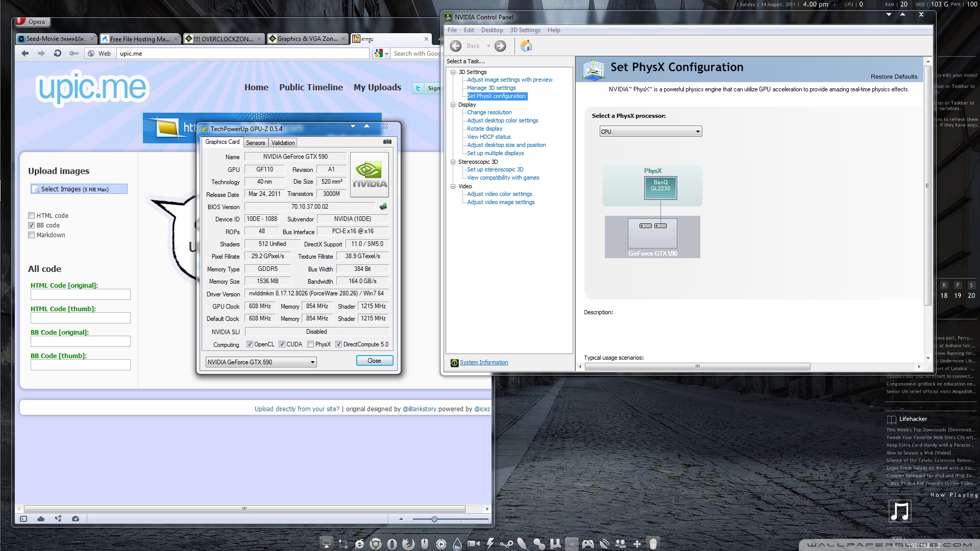The width and height of the screenshot is (980, 551).
Task: Open the PhysX processor CPU dropdown
Action: [x=650, y=132]
